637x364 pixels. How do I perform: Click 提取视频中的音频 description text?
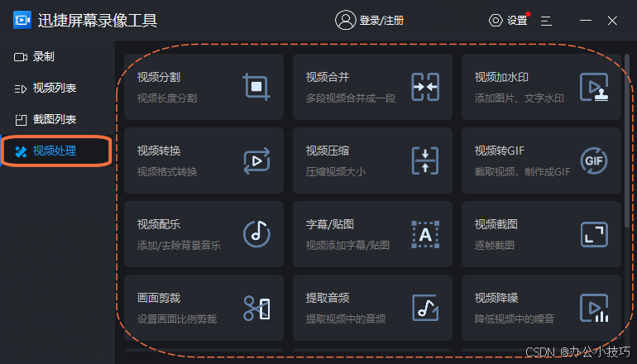click(x=346, y=319)
